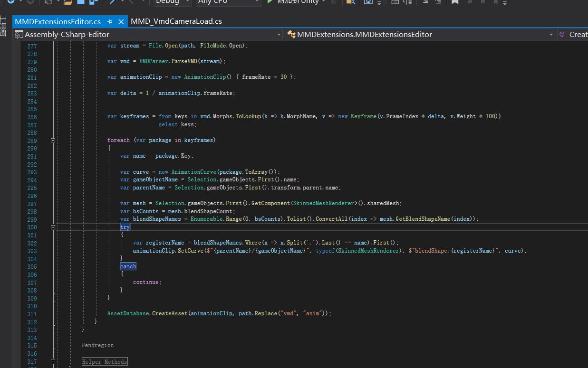Click the AnimationCurve type name
Image resolution: width=588 pixels, height=368 pixels.
(194, 172)
